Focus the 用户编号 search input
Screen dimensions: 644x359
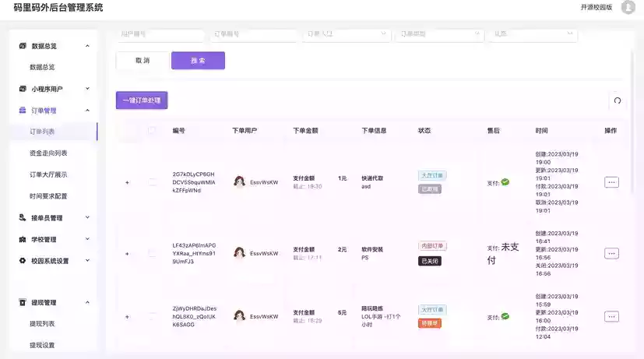tap(160, 34)
